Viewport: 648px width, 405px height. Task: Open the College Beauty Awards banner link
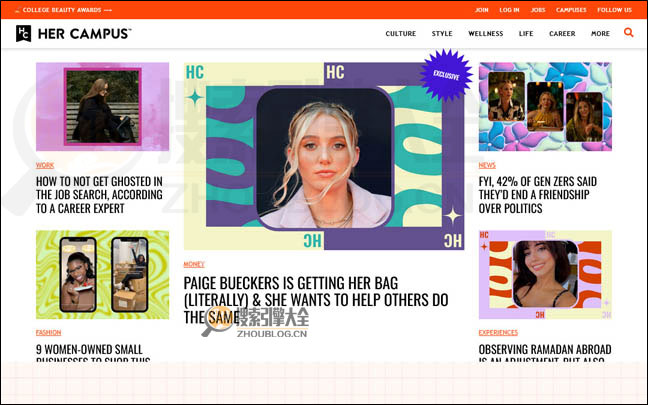pyautogui.click(x=63, y=10)
